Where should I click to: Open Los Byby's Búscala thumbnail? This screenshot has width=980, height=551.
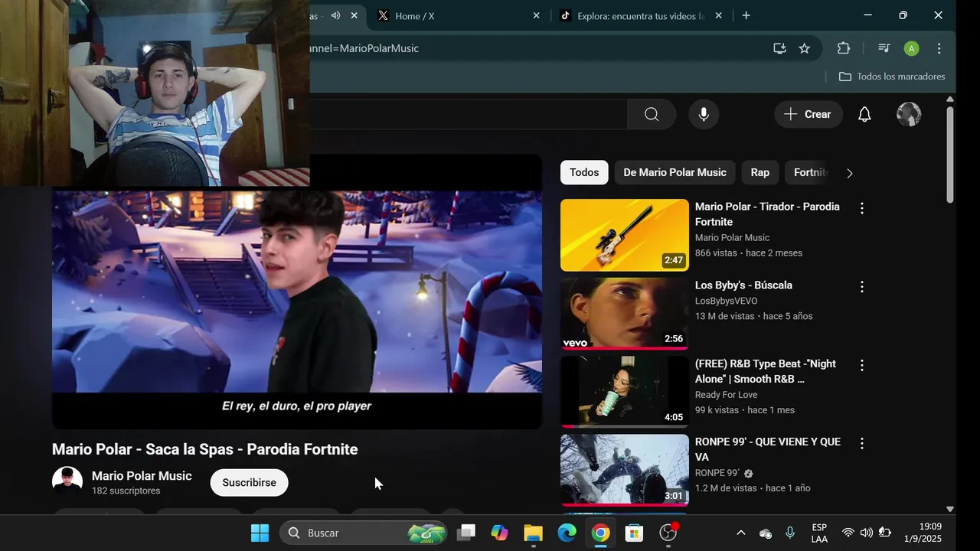tap(625, 314)
